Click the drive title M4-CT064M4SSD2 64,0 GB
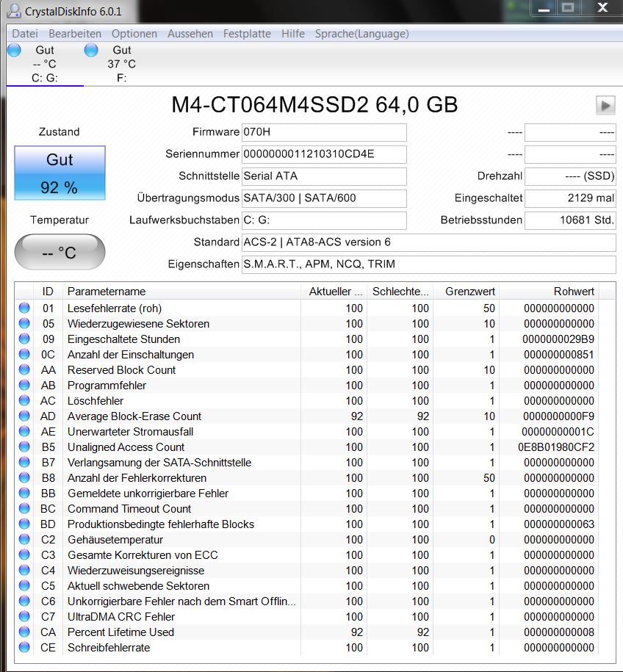The height and width of the screenshot is (672, 623). click(314, 104)
